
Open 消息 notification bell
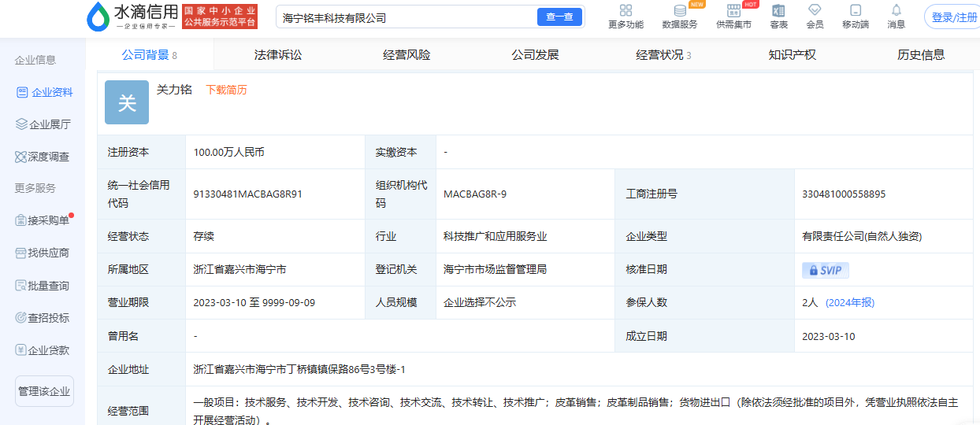[x=896, y=10]
